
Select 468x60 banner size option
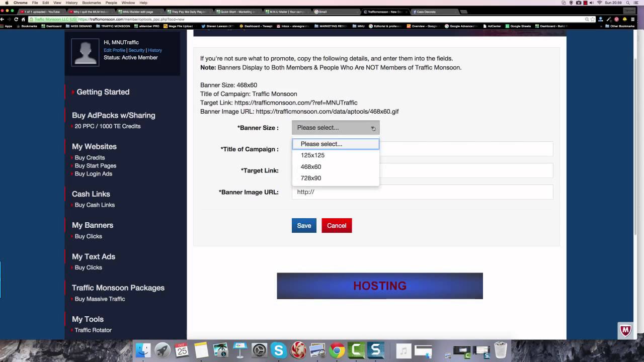336,166
